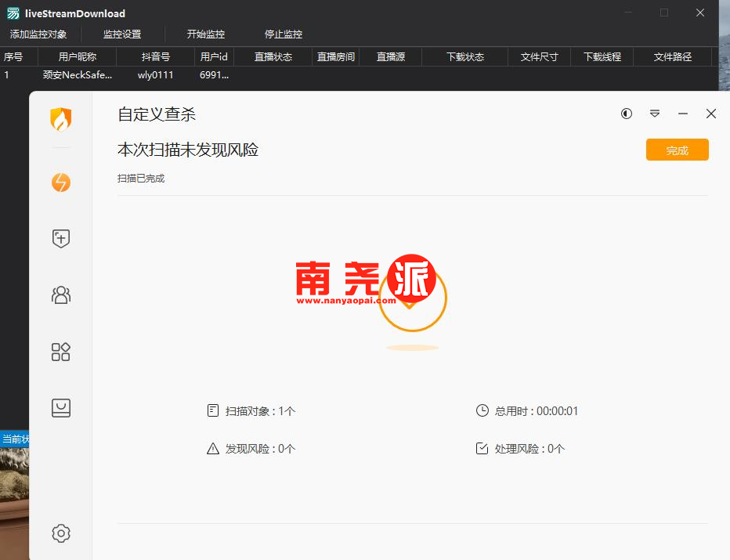Click the 下载状态 column header
This screenshot has height=560, width=730.
pos(465,57)
